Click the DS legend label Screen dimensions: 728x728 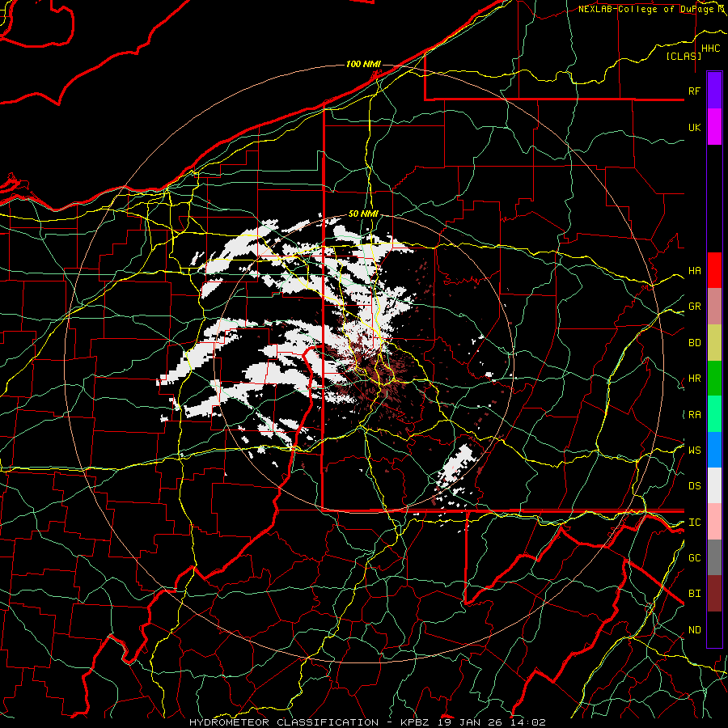[694, 486]
